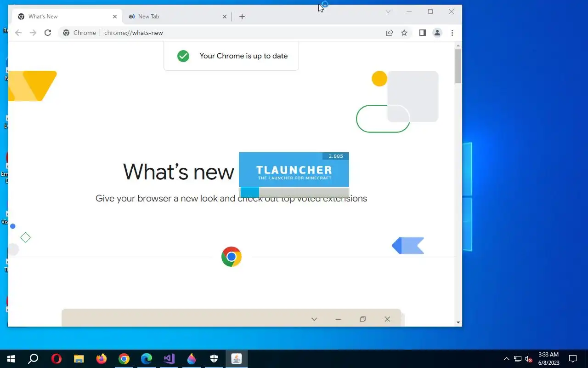Select the Java app taskbar icon

237,359
